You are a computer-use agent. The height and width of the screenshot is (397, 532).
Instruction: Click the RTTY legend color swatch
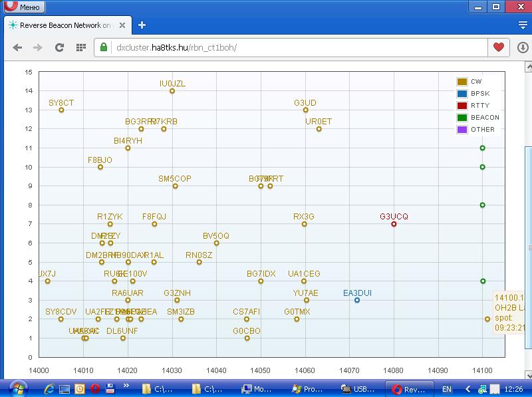coord(462,106)
